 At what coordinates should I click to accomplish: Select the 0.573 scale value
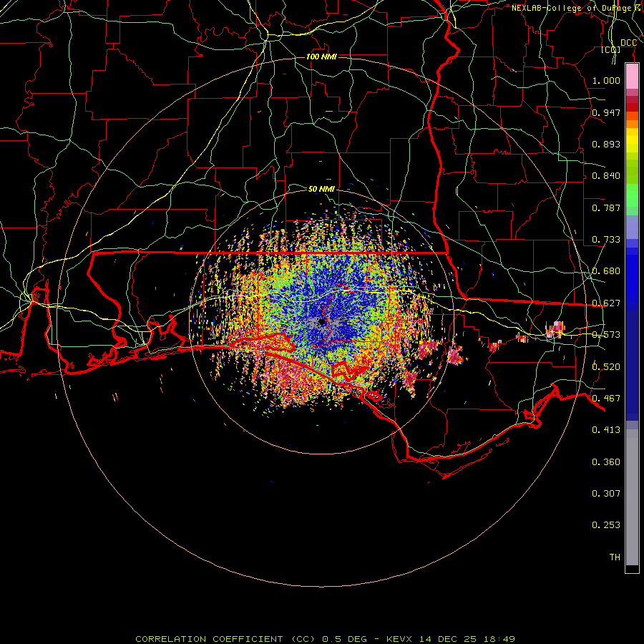click(606, 335)
